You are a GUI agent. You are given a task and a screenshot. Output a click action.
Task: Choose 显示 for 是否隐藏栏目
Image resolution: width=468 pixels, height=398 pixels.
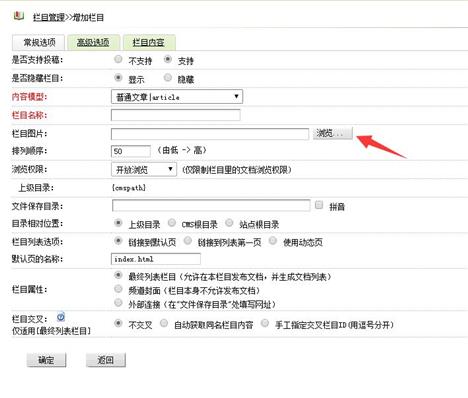(x=118, y=78)
